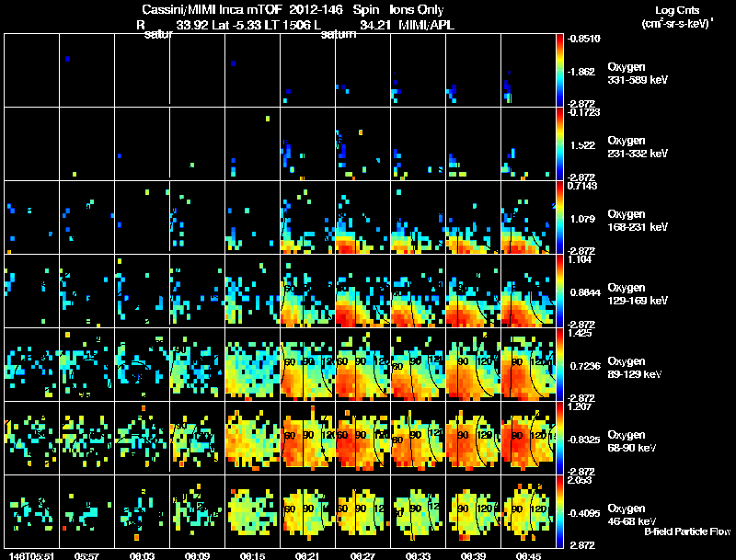Viewport: 736px width, 560px height.
Task: Open the 46-68 keV panel at 05:51
Action: [31, 511]
